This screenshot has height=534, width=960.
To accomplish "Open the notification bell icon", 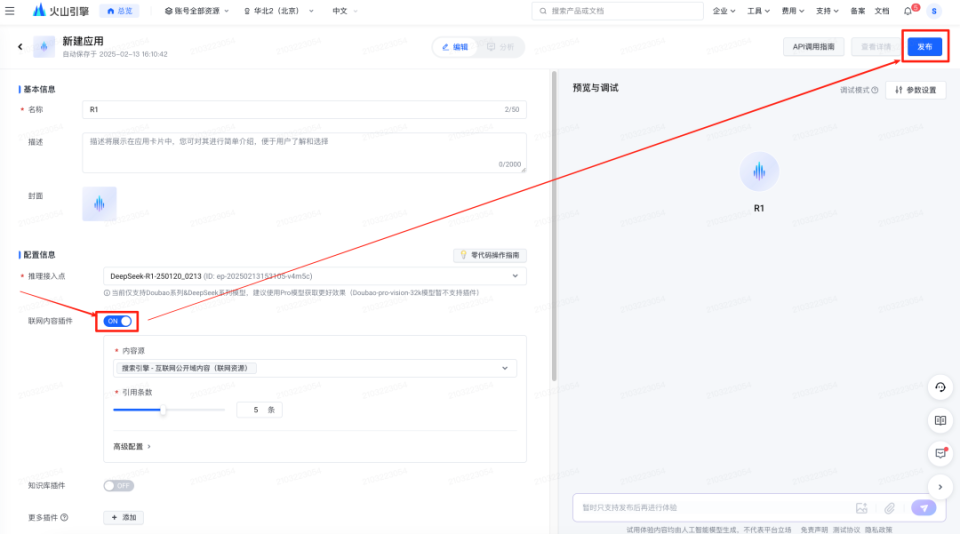I will tap(908, 11).
